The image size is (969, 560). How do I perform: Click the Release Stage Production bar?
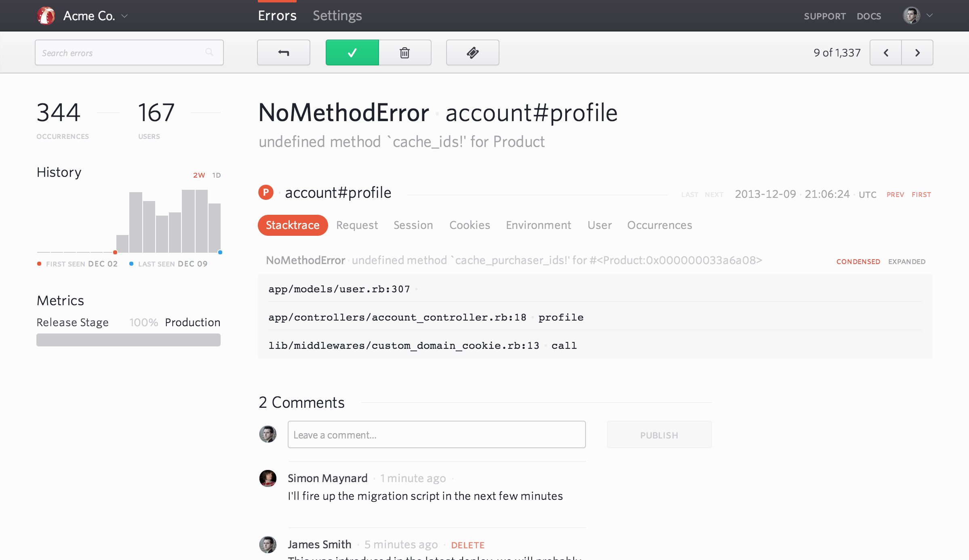128,340
